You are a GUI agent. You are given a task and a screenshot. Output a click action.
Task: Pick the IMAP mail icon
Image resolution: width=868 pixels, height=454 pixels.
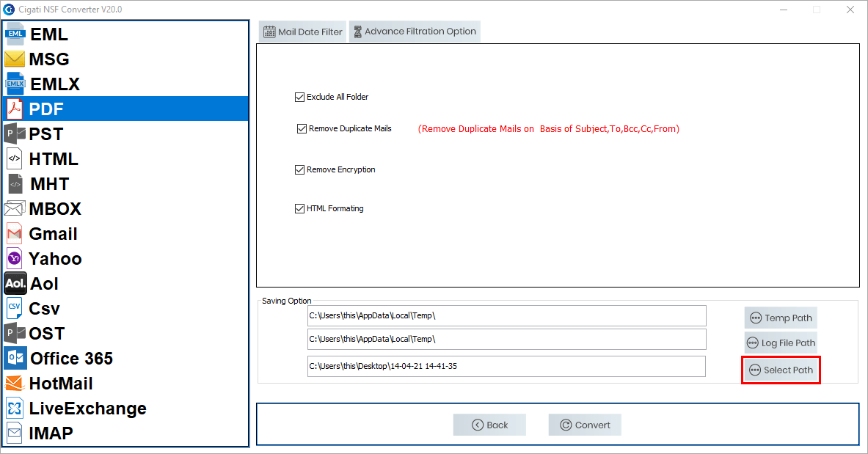(15, 433)
